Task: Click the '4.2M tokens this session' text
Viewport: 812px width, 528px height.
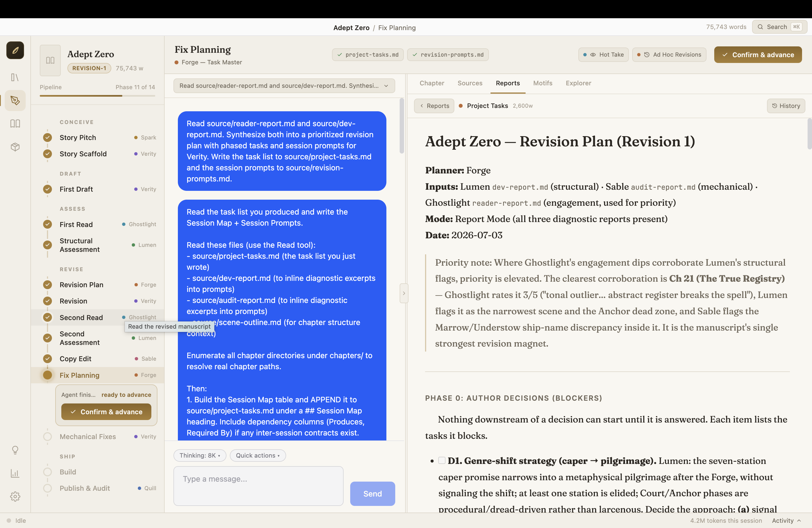Action: click(726, 521)
